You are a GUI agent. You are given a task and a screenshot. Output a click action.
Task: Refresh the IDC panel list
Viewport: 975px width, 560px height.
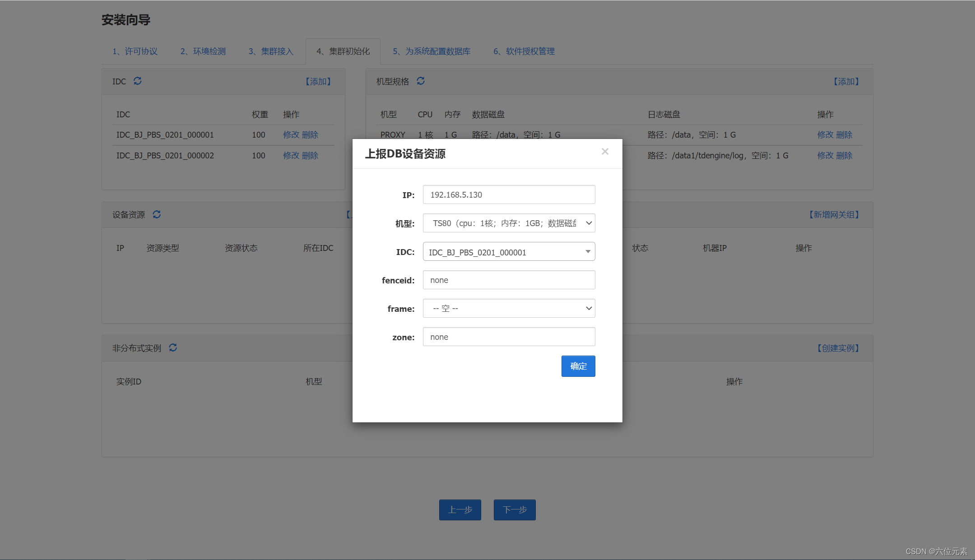click(138, 81)
